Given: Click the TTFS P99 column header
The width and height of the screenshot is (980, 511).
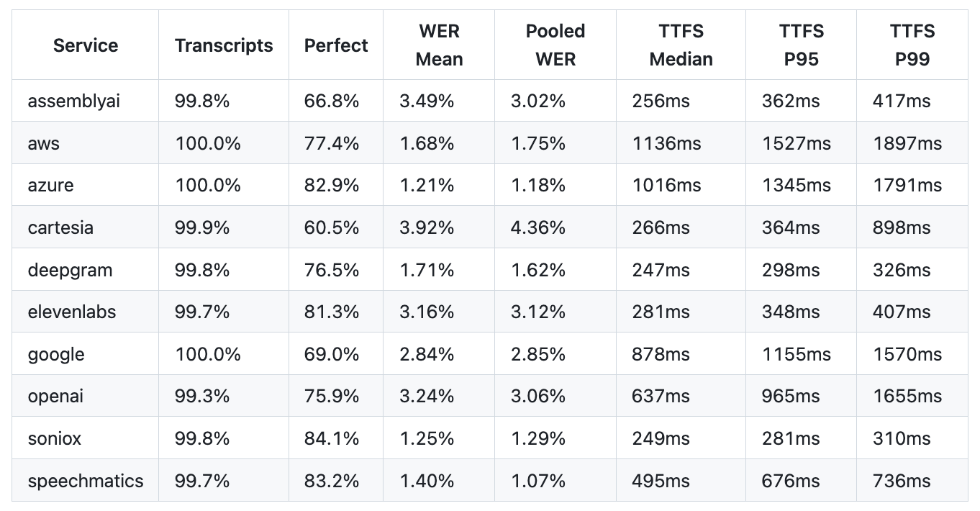Looking at the screenshot, I should (x=912, y=45).
